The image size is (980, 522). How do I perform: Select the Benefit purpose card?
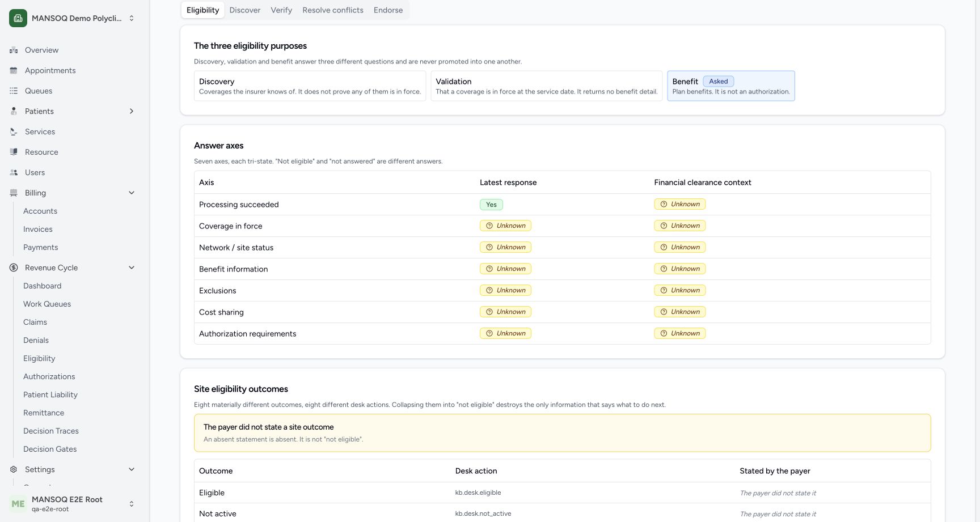731,86
